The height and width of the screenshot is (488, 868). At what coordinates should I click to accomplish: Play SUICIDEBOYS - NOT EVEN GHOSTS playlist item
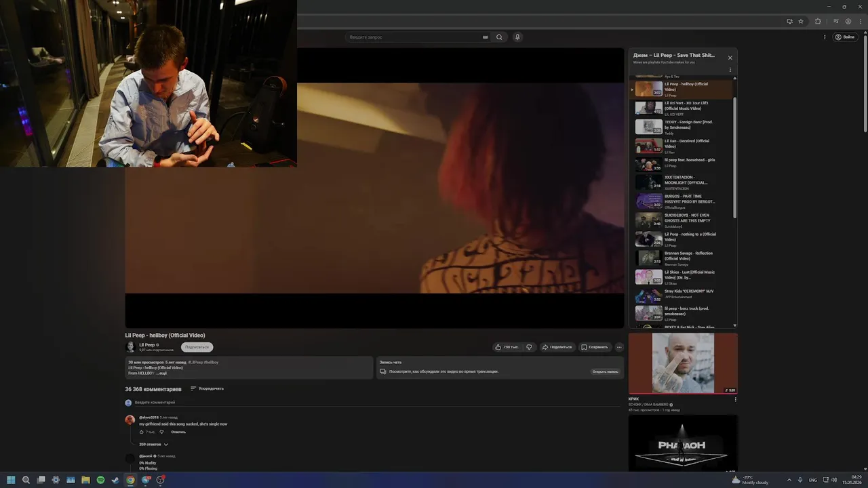click(681, 220)
